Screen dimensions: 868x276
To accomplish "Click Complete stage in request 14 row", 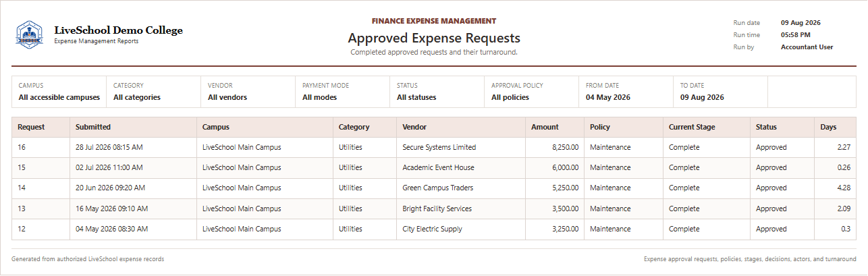I will click(x=684, y=188).
